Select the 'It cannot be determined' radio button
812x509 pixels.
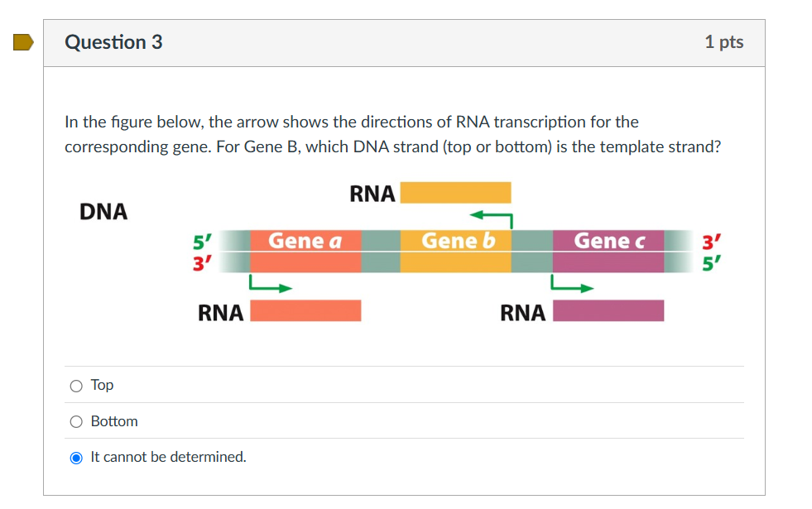pyautogui.click(x=76, y=458)
